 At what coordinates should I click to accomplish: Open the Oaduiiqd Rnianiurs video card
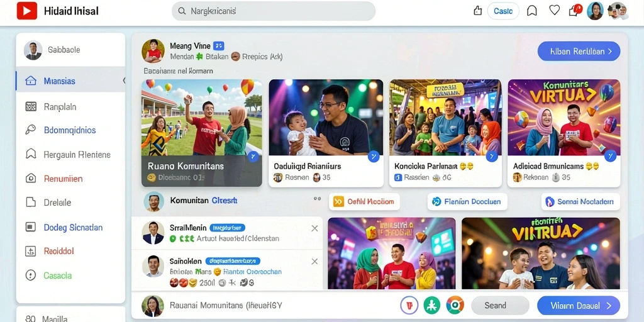point(326,133)
